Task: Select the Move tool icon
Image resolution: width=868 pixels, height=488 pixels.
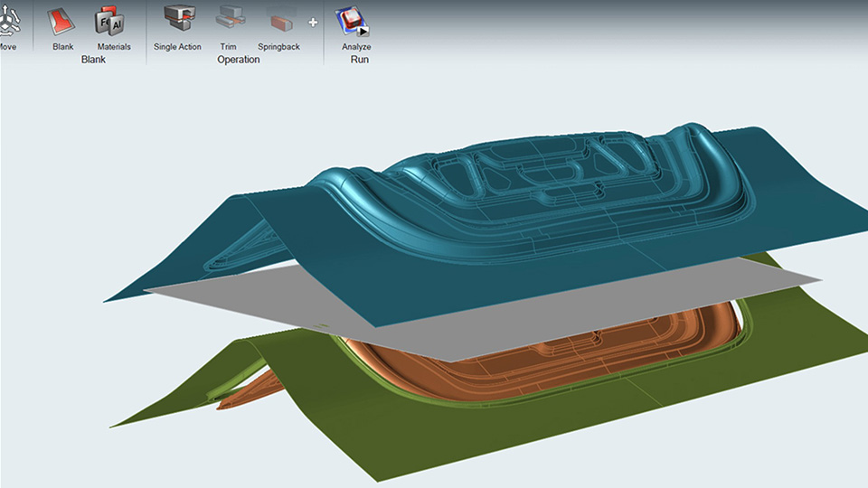Action: [x=7, y=20]
